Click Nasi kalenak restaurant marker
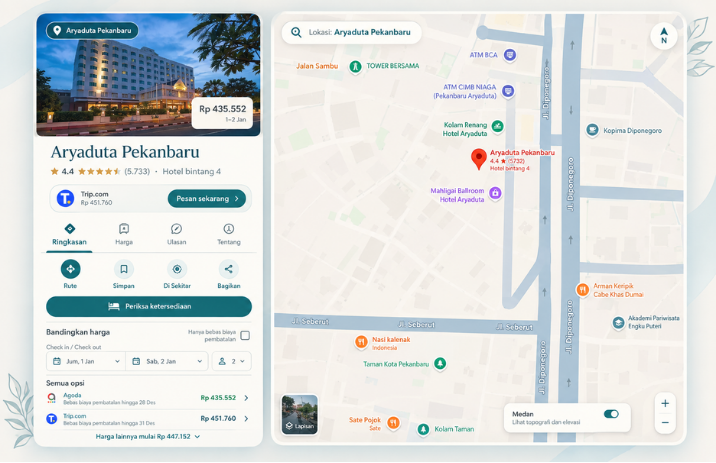Image resolution: width=716 pixels, height=463 pixels. click(x=361, y=342)
